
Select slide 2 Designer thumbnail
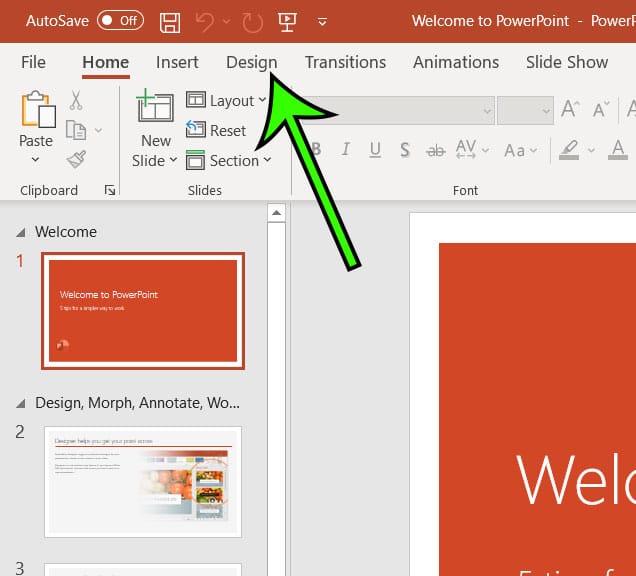143,482
